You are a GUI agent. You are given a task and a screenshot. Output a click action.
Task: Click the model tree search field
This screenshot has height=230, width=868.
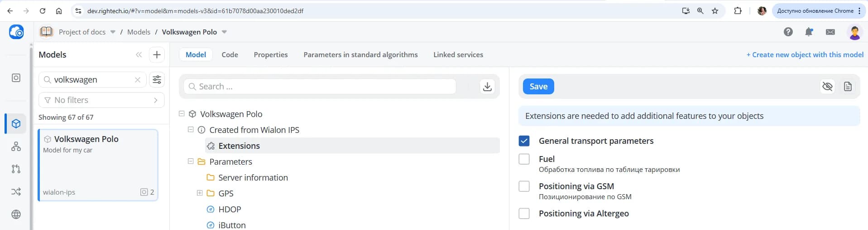(320, 87)
